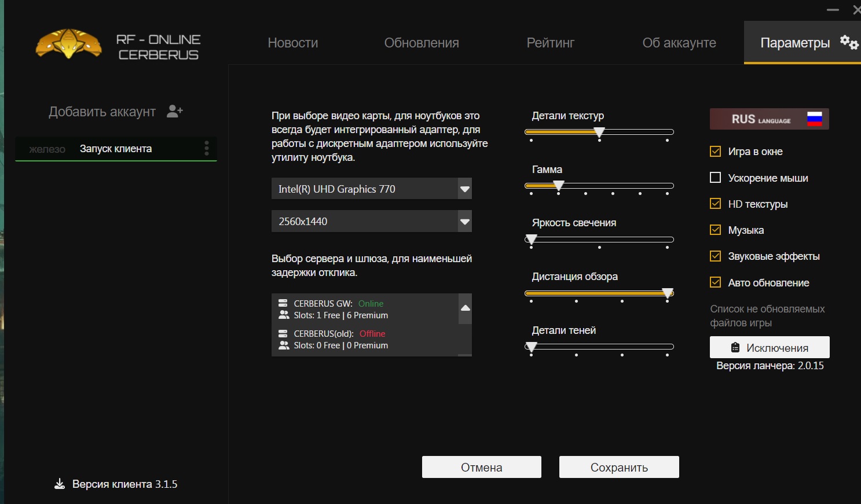Disable the Игра в окне checkbox
861x504 pixels.
tap(716, 152)
